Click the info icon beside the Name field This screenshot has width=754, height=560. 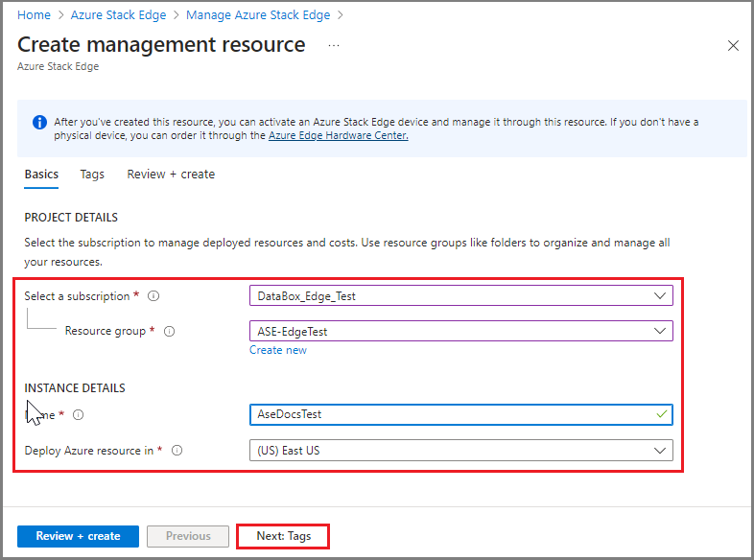(78, 415)
